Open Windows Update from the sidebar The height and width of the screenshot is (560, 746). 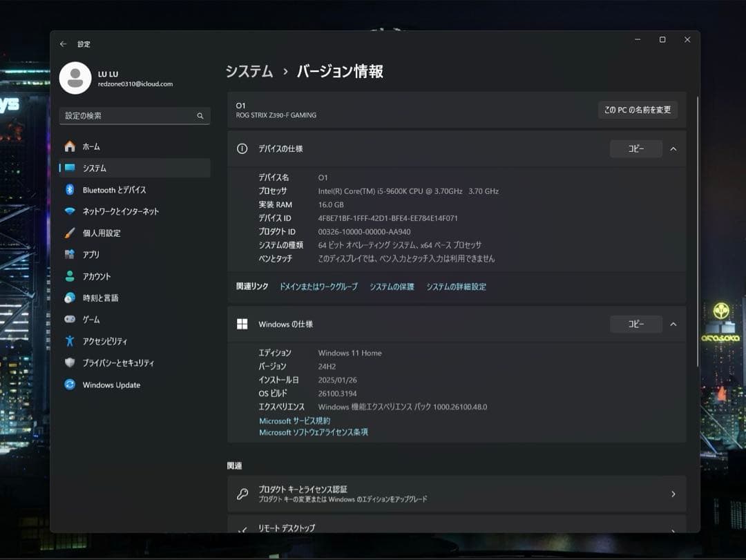click(111, 385)
